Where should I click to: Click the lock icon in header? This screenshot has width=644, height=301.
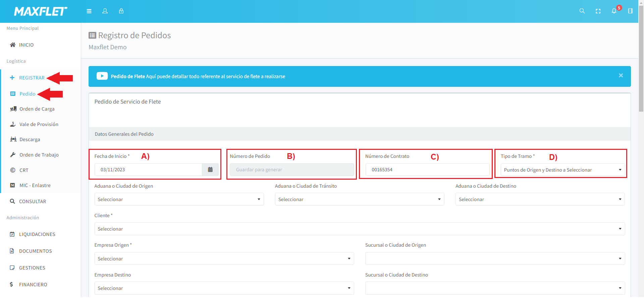tap(121, 11)
